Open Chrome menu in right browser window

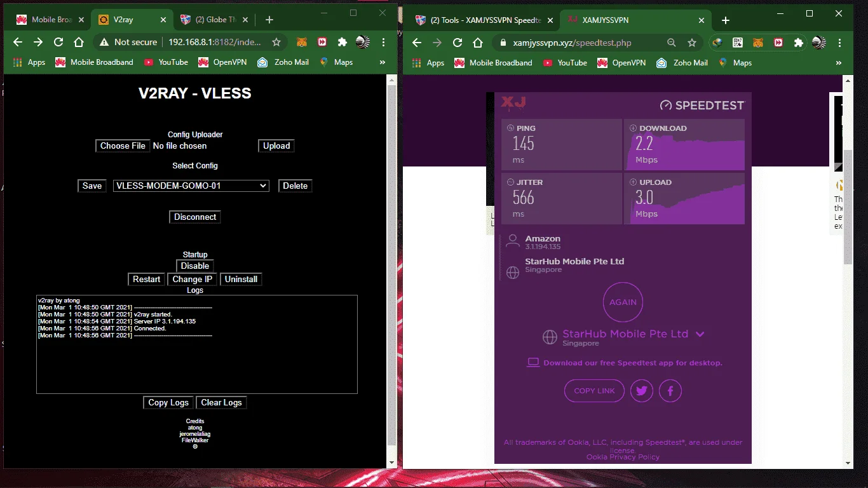840,43
